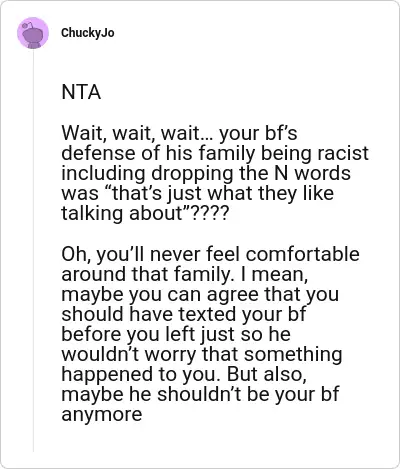Select the NTA verdict text

click(x=81, y=92)
